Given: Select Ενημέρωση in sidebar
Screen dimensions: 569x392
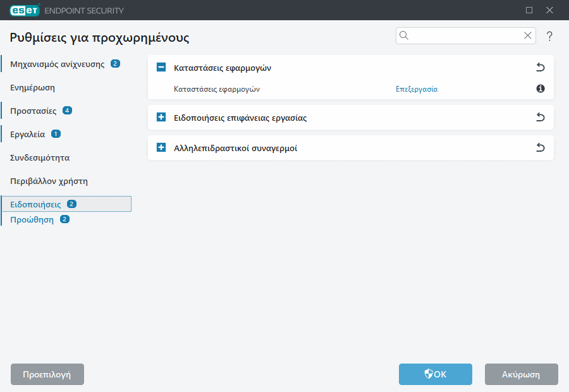Looking at the screenshot, I should point(32,87).
